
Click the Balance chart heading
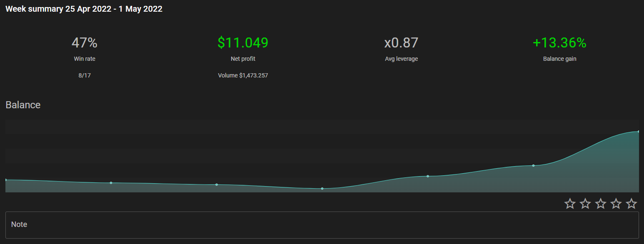click(x=23, y=105)
